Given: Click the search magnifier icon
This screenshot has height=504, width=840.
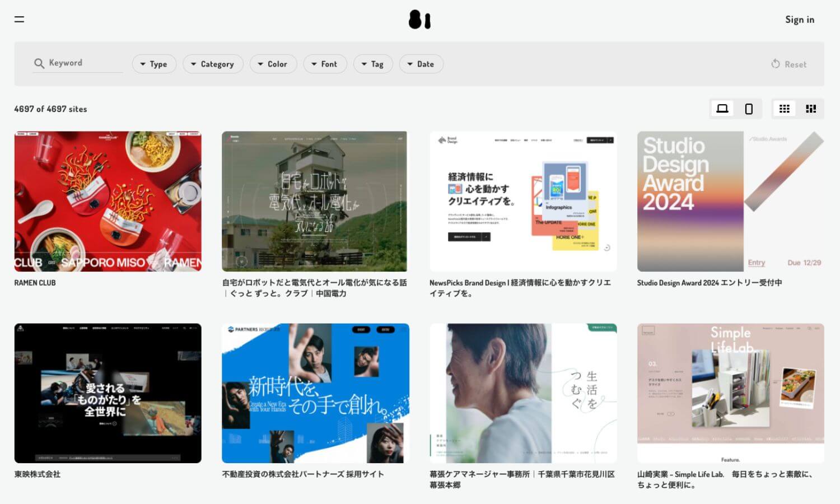Looking at the screenshot, I should (x=39, y=63).
